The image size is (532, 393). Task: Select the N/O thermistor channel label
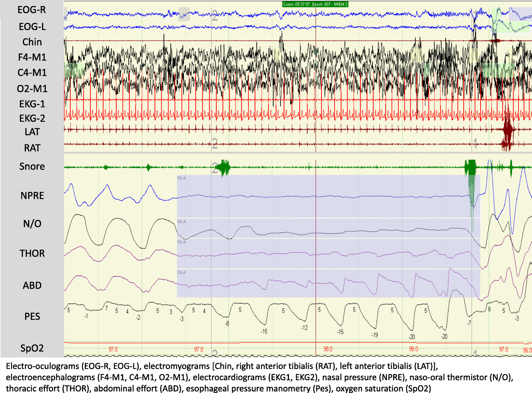tap(32, 224)
